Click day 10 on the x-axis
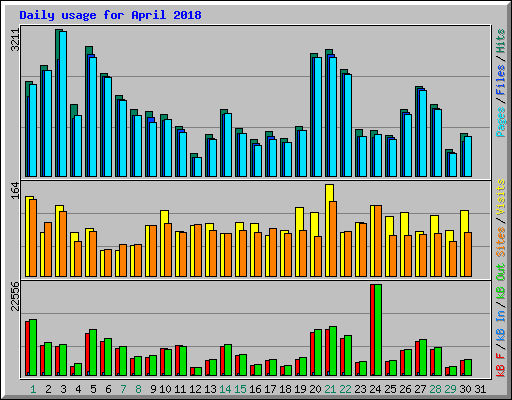 pyautogui.click(x=165, y=389)
